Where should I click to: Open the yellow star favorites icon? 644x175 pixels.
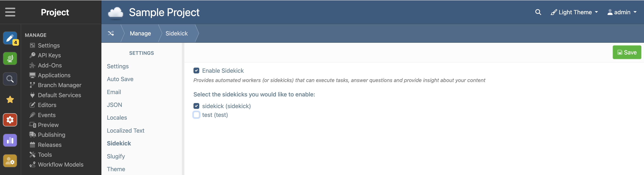click(x=10, y=99)
